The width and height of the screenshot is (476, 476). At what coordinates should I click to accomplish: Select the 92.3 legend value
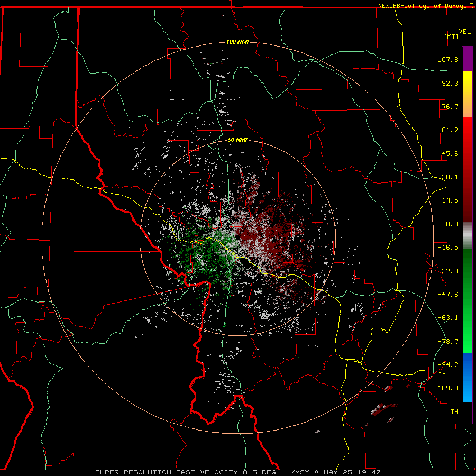click(x=450, y=83)
